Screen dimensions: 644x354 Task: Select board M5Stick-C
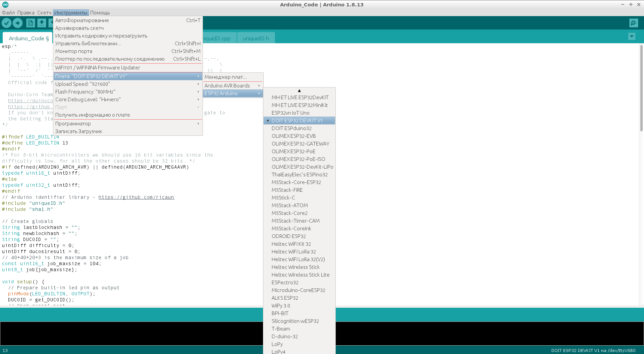coord(299,197)
